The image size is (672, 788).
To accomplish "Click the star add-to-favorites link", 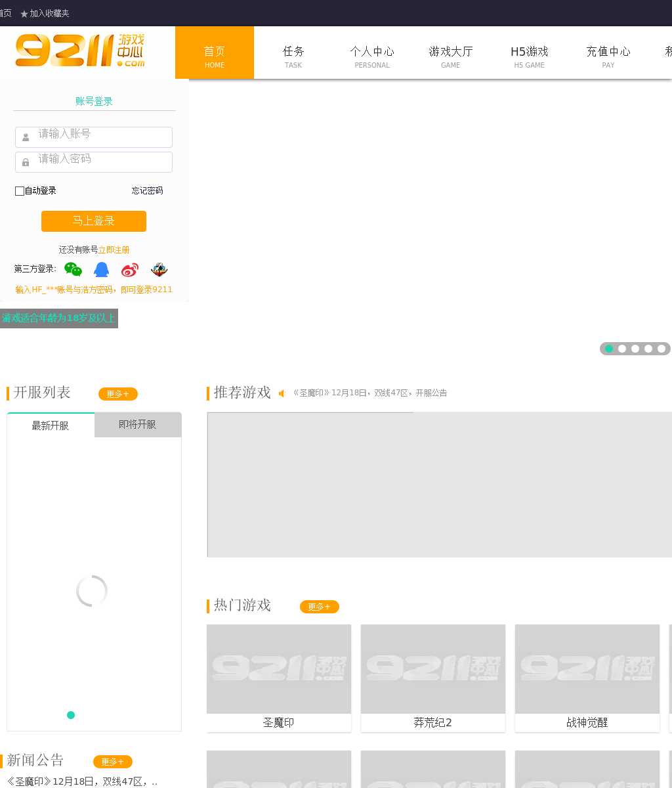I will [x=45, y=13].
